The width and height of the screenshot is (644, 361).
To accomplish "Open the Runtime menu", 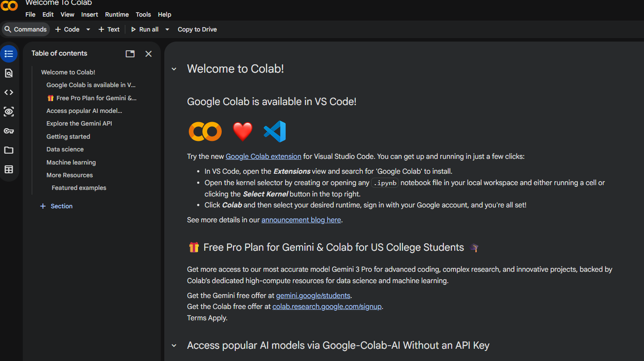I will (117, 14).
